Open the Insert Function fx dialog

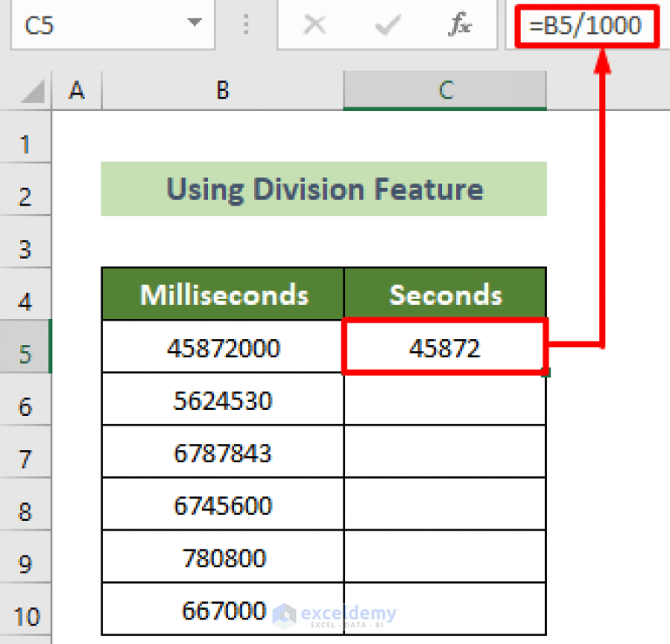(x=459, y=24)
